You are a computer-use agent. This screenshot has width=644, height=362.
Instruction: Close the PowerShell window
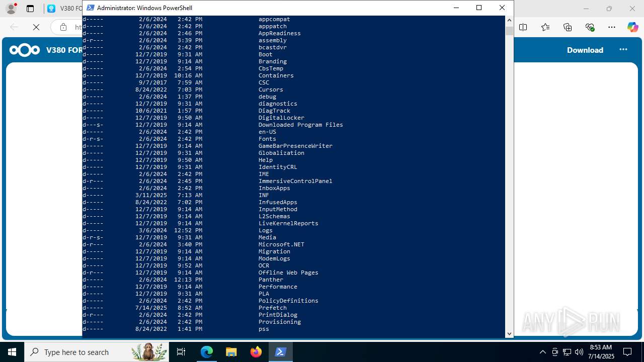[x=502, y=8]
